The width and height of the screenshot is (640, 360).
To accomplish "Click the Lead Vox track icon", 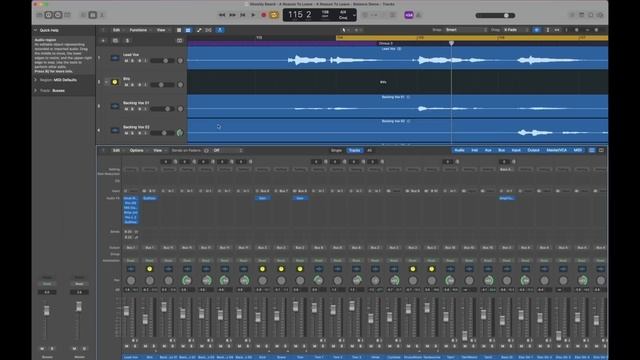I will [x=115, y=58].
